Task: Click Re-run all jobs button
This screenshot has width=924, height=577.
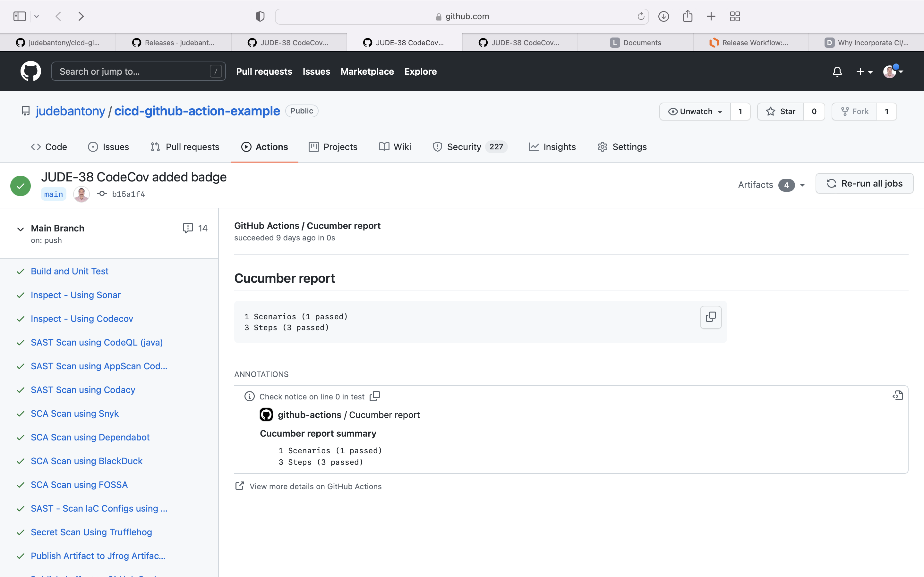Action: coord(864,184)
